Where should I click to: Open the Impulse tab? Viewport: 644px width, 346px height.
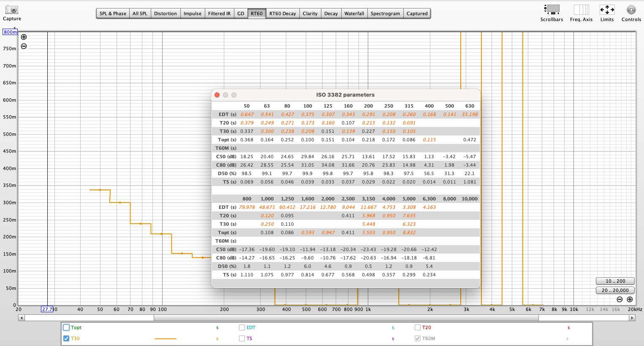click(193, 14)
